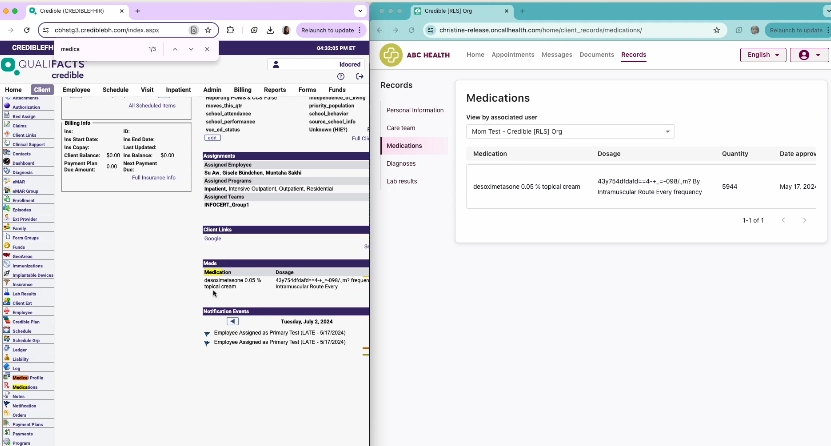The image size is (831, 446).
Task: Open the Schedule menu
Action: pyautogui.click(x=116, y=90)
